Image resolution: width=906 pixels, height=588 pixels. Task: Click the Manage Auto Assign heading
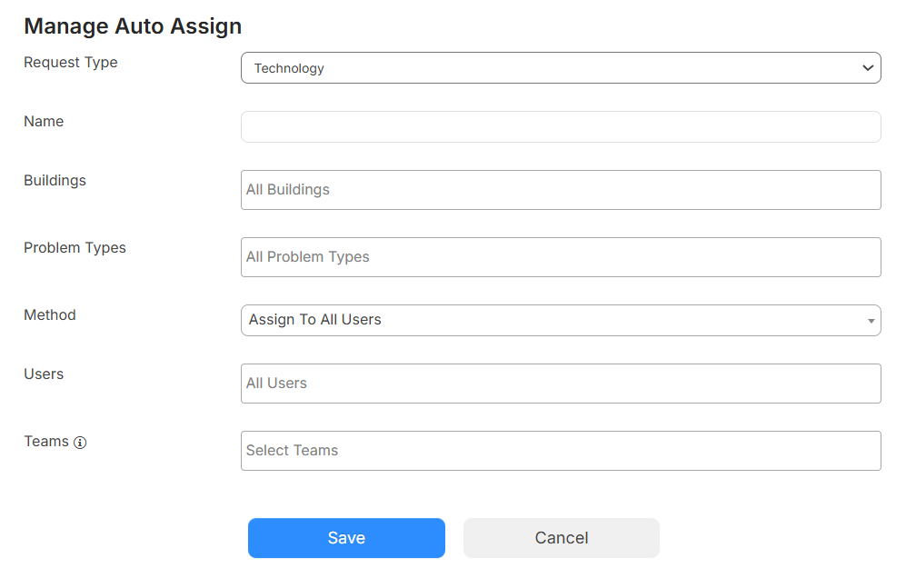(133, 25)
